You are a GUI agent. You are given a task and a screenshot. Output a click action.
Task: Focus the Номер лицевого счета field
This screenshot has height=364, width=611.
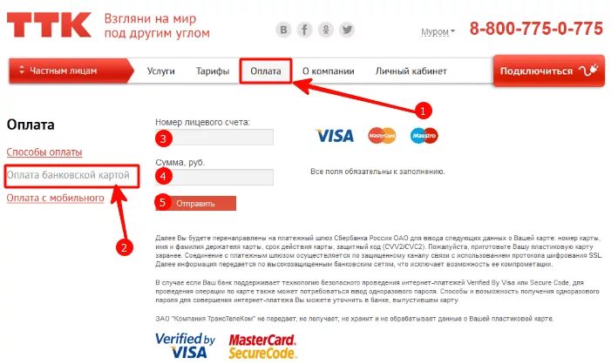tap(214, 137)
